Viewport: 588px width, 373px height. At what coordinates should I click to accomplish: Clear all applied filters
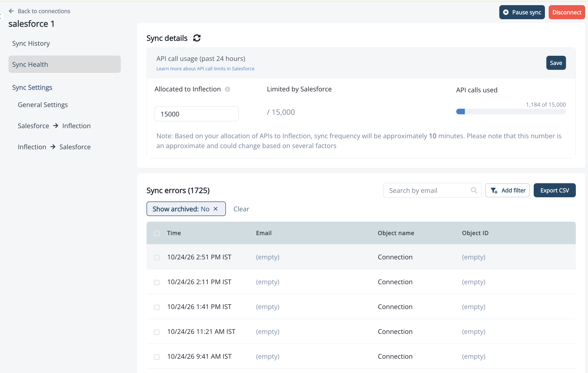[241, 209]
